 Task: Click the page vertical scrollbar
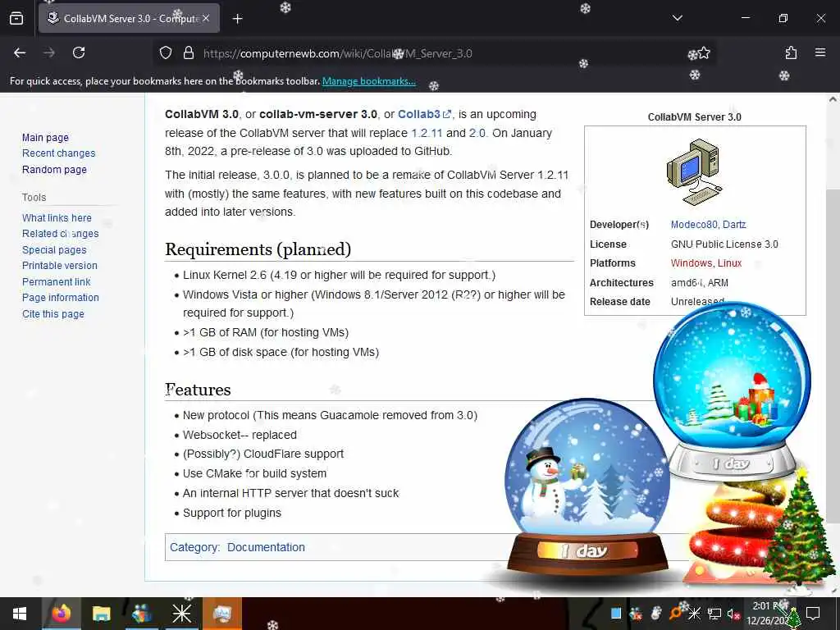833,355
